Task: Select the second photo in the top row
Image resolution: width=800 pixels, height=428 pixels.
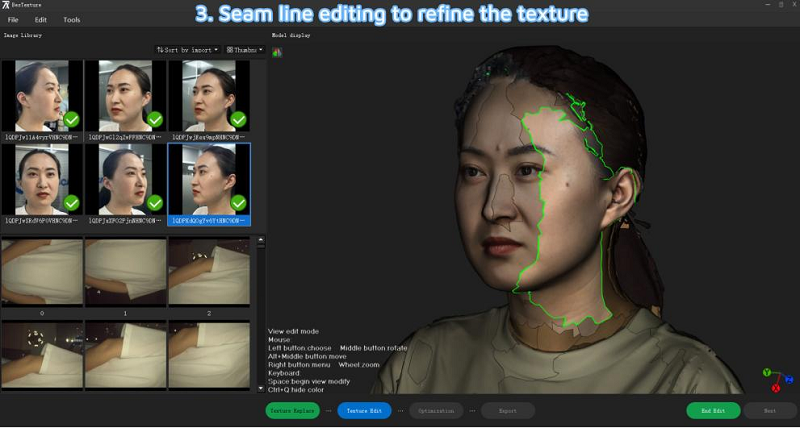Action: [126, 96]
